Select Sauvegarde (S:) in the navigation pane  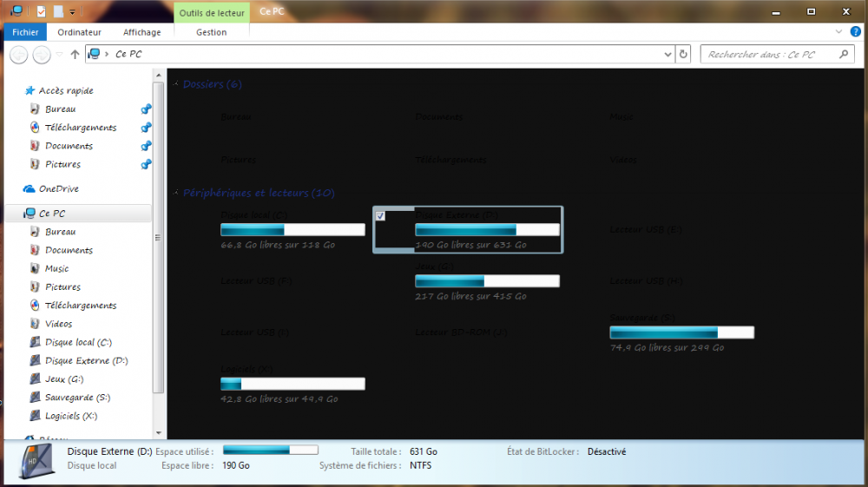coord(77,398)
